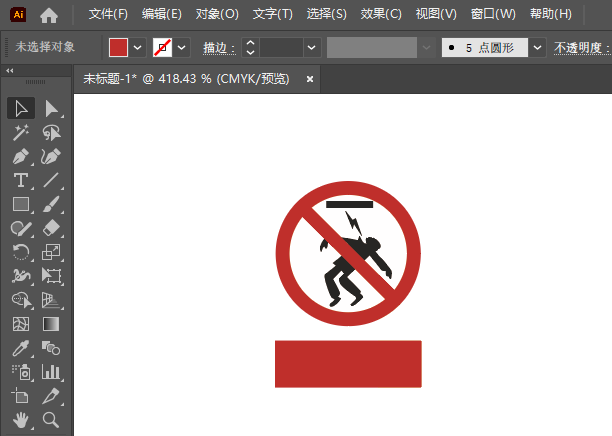Viewport: 612px width, 436px height.
Task: Select the Scale tool
Action: (x=51, y=252)
